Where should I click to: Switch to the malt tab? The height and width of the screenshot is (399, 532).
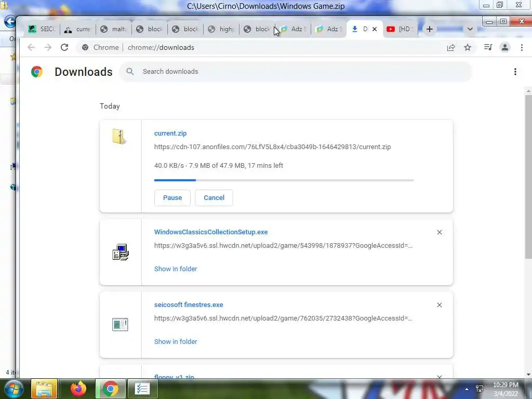tap(114, 29)
